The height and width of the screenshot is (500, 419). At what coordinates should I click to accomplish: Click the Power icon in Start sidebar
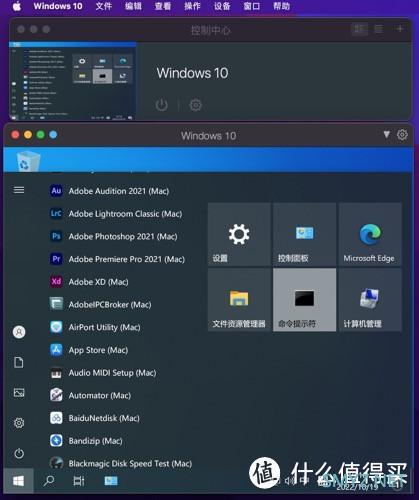tap(19, 453)
